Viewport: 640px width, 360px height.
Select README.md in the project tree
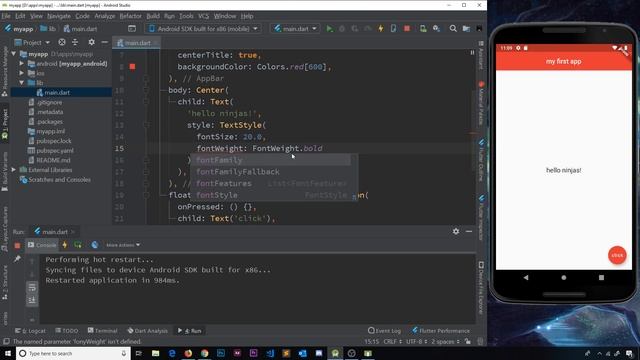tap(53, 160)
